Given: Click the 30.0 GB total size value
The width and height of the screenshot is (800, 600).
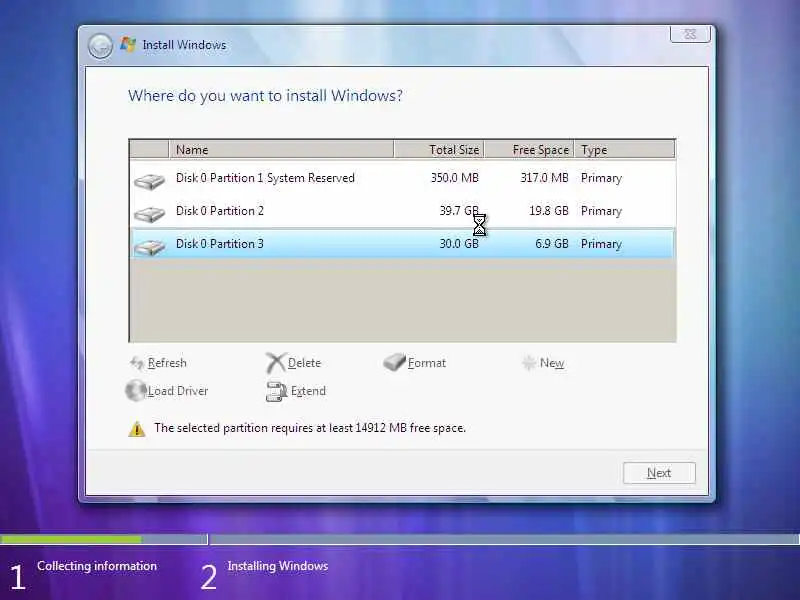Looking at the screenshot, I should [x=459, y=243].
